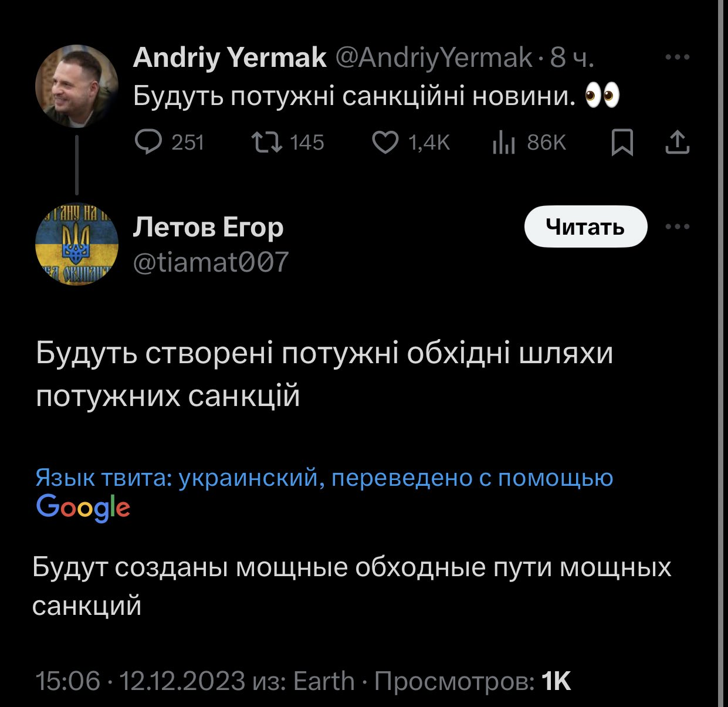Open Летов Егор's avatar with Ukrainian trident

[77, 245]
